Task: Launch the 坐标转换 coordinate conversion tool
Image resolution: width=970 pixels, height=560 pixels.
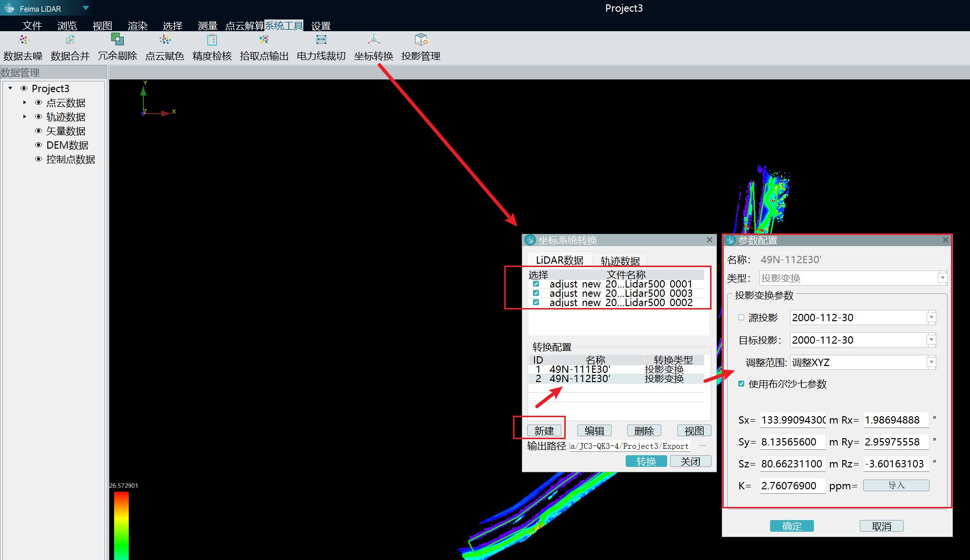Action: point(374,40)
